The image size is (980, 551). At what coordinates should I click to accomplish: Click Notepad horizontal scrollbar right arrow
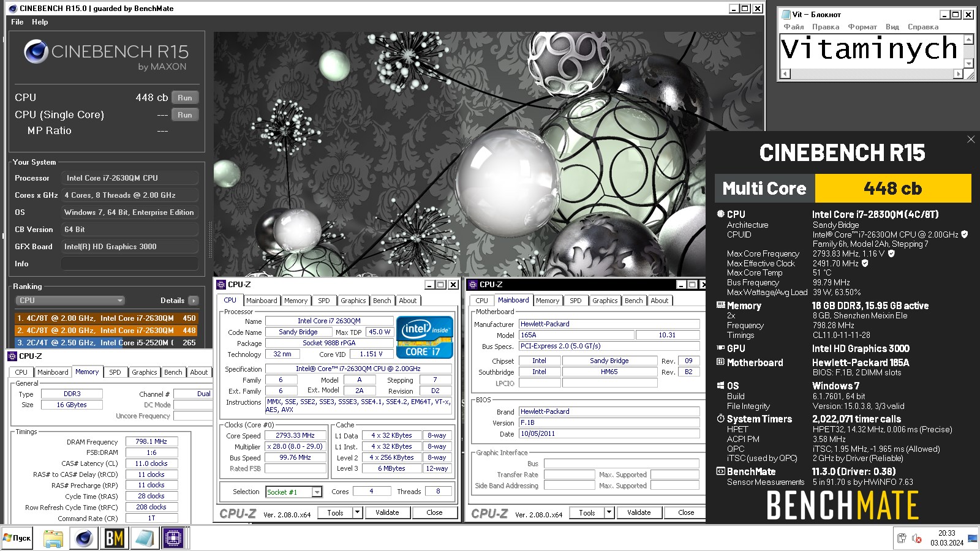pyautogui.click(x=958, y=74)
